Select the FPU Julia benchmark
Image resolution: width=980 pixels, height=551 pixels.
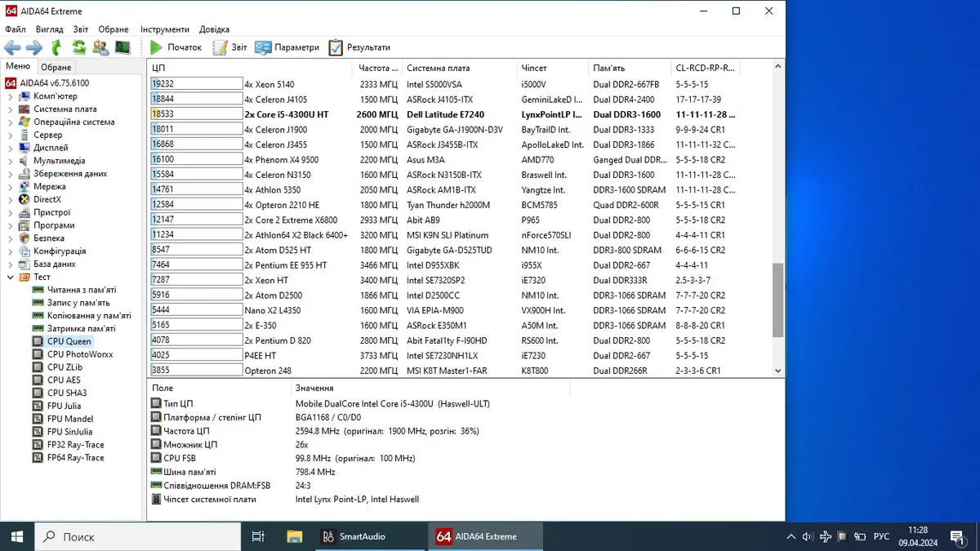(x=64, y=406)
